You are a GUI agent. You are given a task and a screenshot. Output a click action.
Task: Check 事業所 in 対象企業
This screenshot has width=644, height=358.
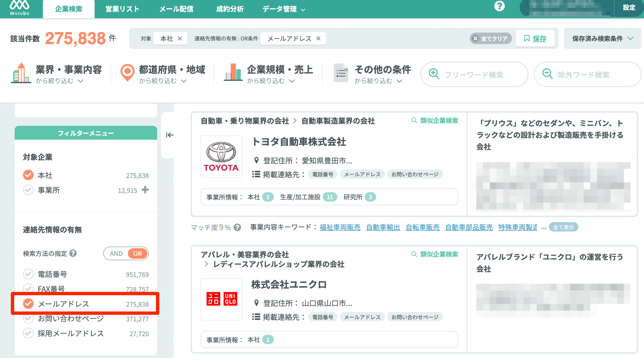tap(28, 190)
